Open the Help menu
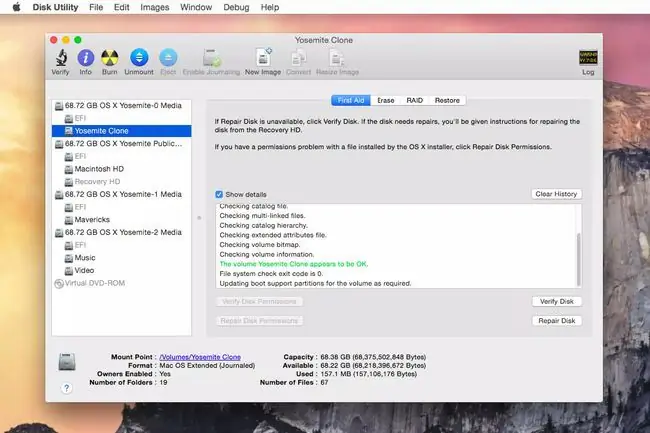The width and height of the screenshot is (650, 433). (270, 7)
